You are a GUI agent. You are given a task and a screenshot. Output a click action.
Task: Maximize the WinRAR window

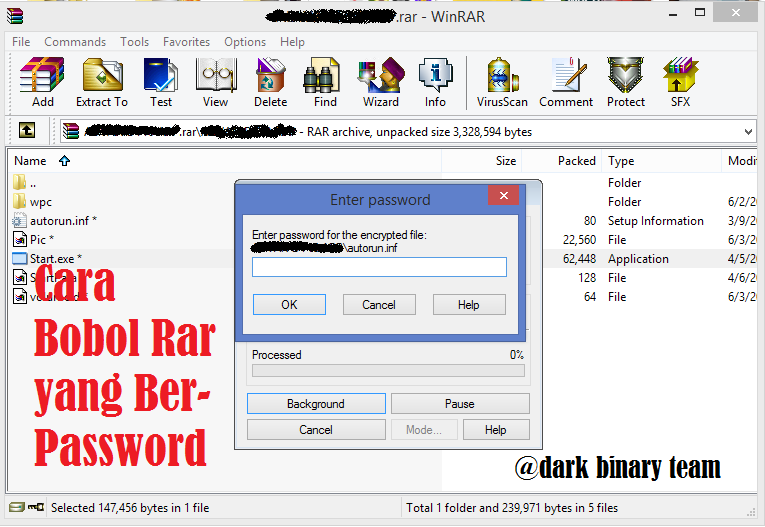pos(700,12)
